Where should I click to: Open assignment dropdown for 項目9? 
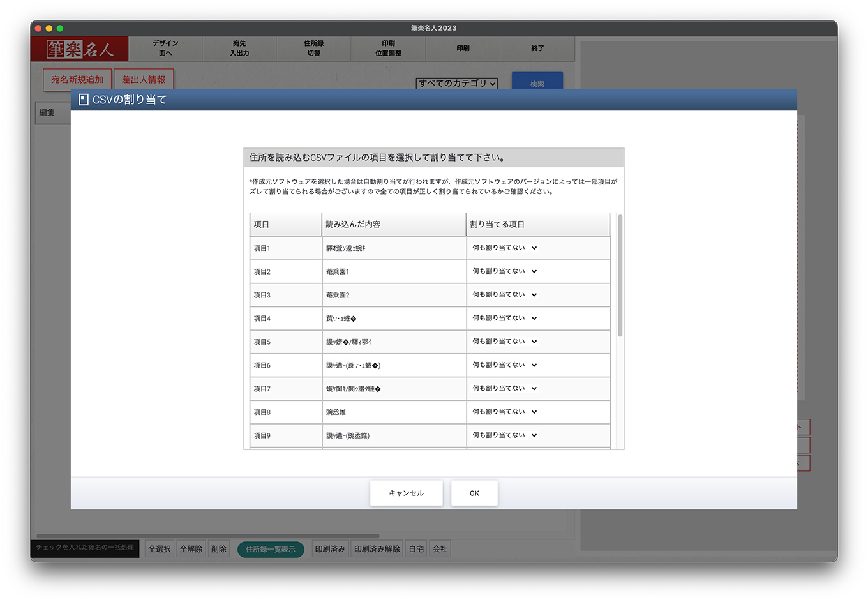504,435
